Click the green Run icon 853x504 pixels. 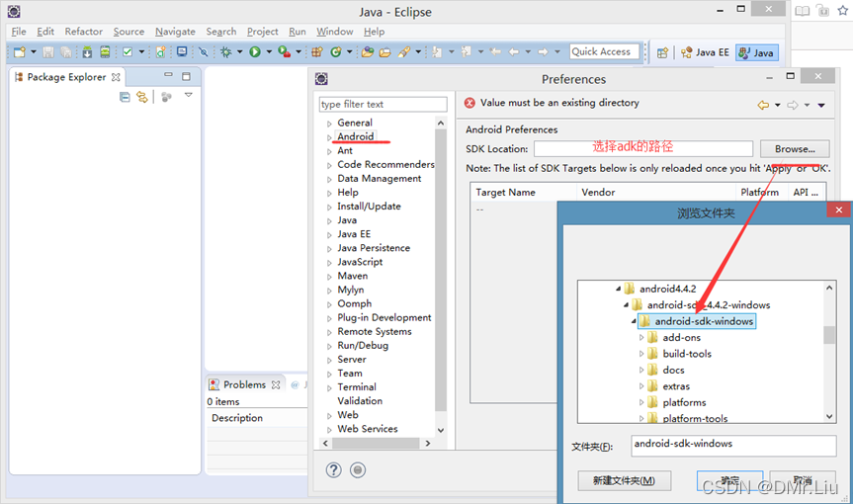[255, 52]
